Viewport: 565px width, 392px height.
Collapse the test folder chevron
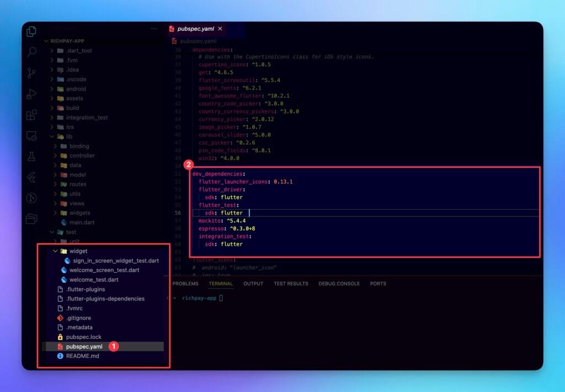point(52,232)
